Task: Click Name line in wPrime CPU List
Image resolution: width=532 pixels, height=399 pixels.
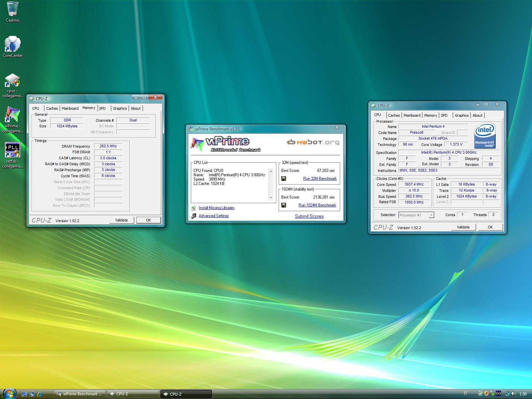Action: pos(229,175)
